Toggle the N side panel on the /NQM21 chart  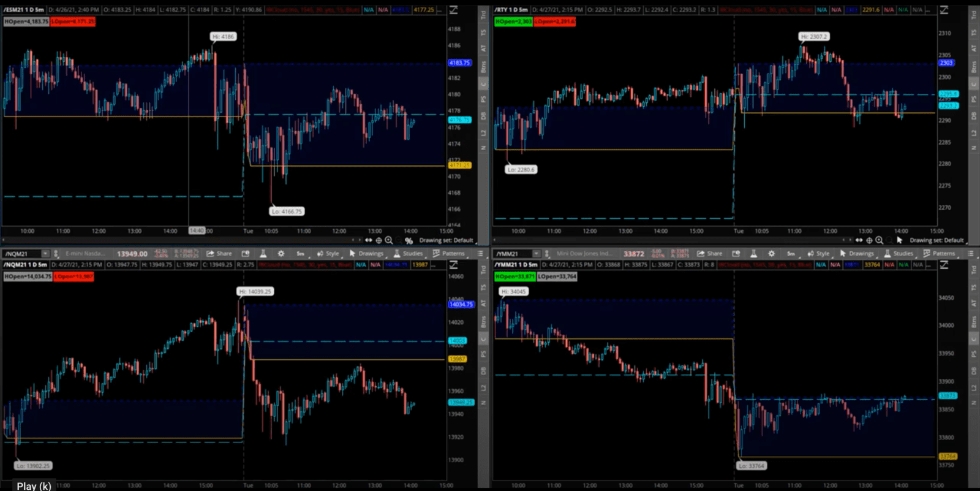coord(483,403)
